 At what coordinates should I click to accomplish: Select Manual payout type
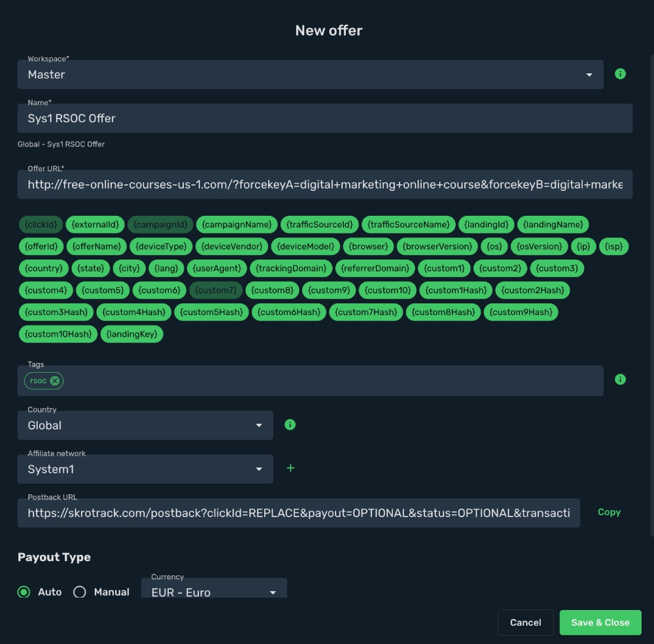(x=80, y=592)
